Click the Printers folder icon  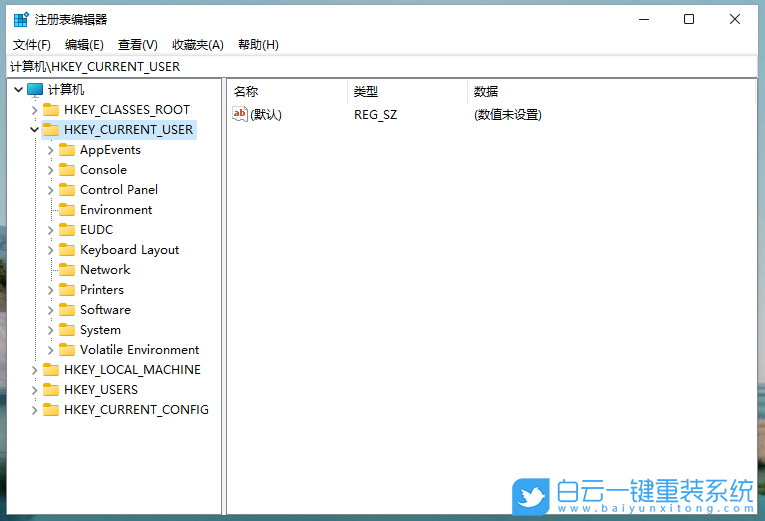click(x=67, y=290)
